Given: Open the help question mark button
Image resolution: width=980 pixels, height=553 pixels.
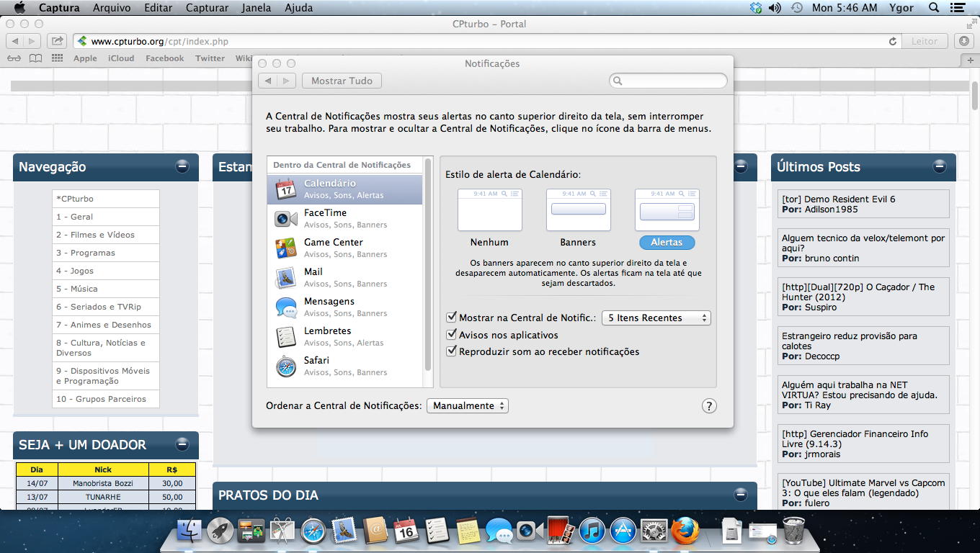Looking at the screenshot, I should [709, 406].
